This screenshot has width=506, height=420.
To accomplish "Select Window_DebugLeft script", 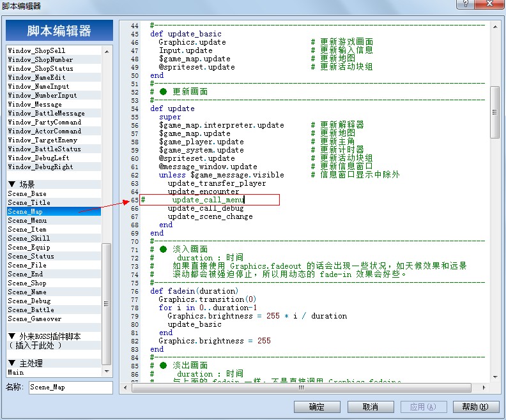I will tap(54, 158).
